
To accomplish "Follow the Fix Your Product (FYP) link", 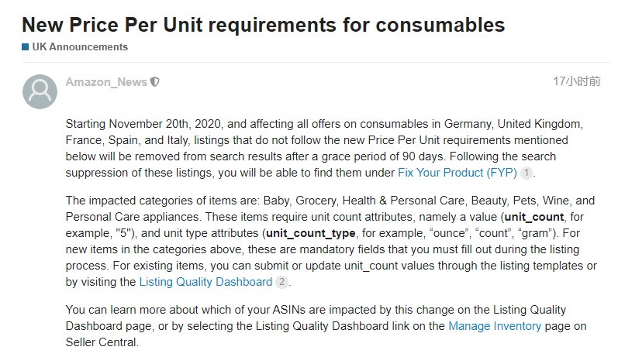I will (x=457, y=173).
